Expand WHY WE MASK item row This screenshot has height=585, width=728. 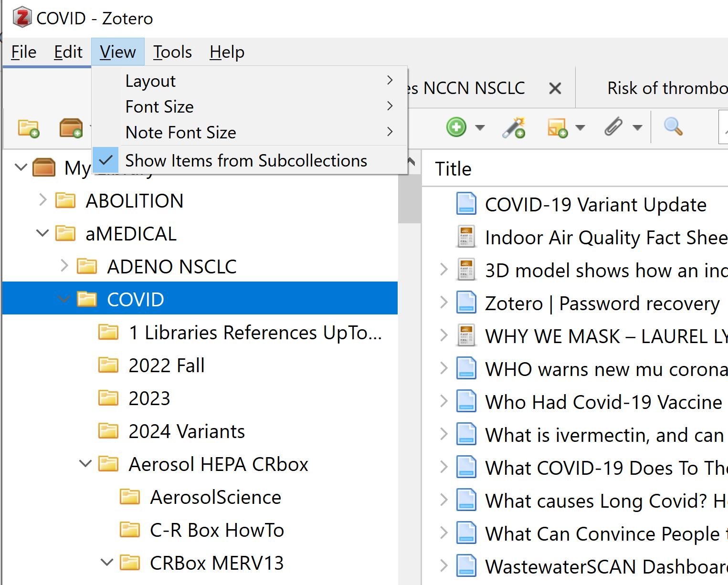[x=444, y=335]
